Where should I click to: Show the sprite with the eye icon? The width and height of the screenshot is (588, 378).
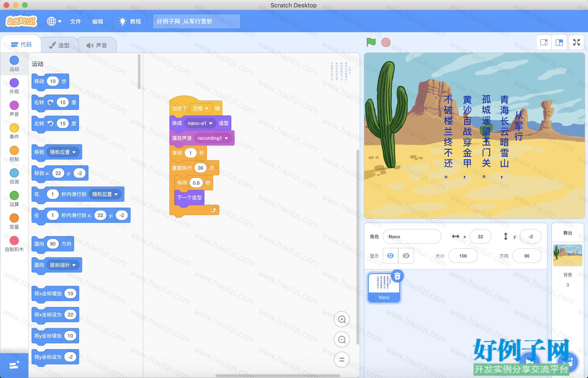pyautogui.click(x=390, y=256)
